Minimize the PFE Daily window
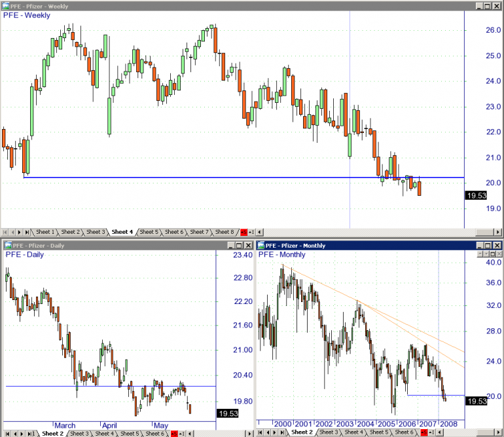 point(231,246)
